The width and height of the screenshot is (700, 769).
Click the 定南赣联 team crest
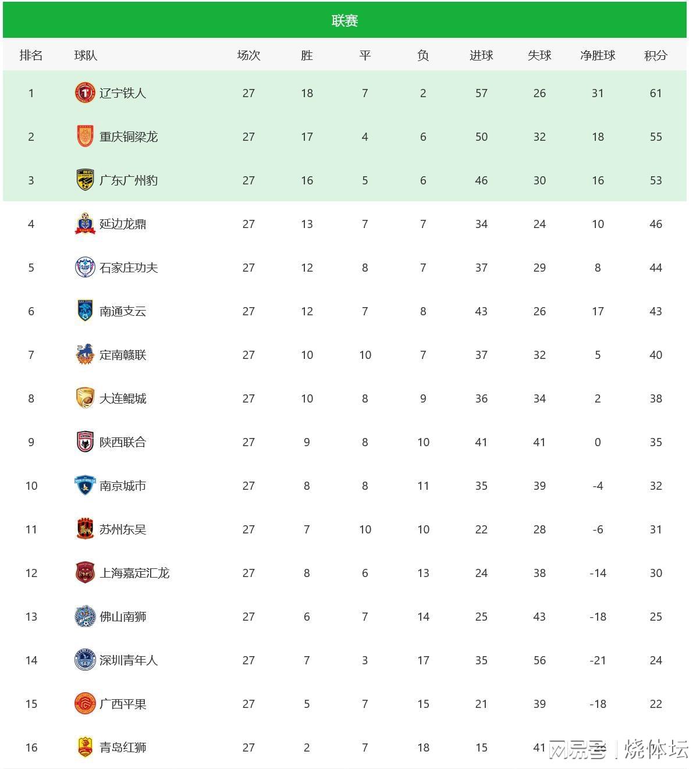(85, 355)
